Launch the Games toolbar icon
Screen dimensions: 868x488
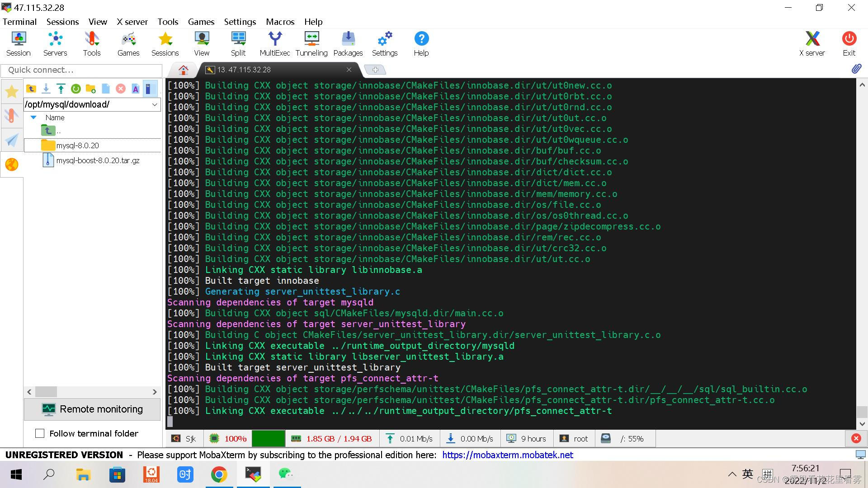(128, 44)
